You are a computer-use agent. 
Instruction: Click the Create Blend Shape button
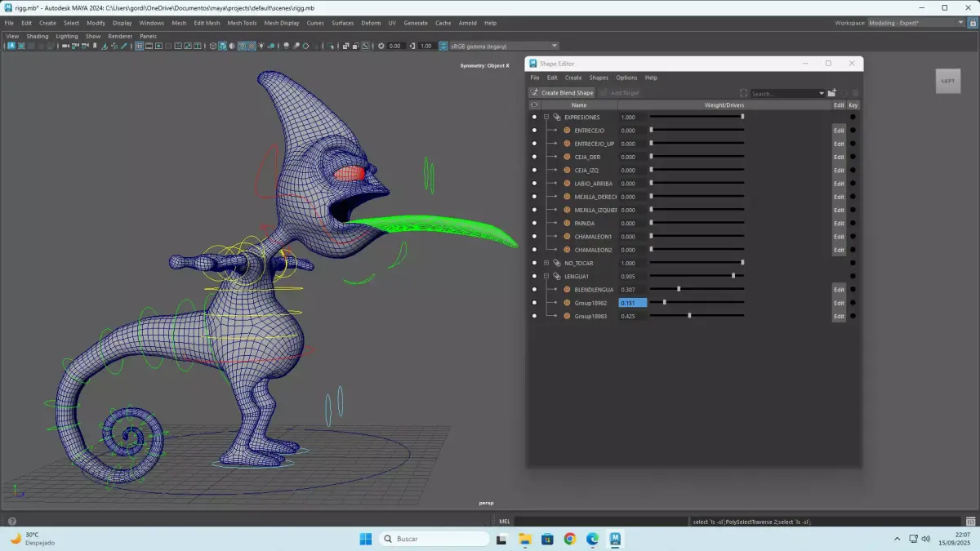[x=562, y=93]
